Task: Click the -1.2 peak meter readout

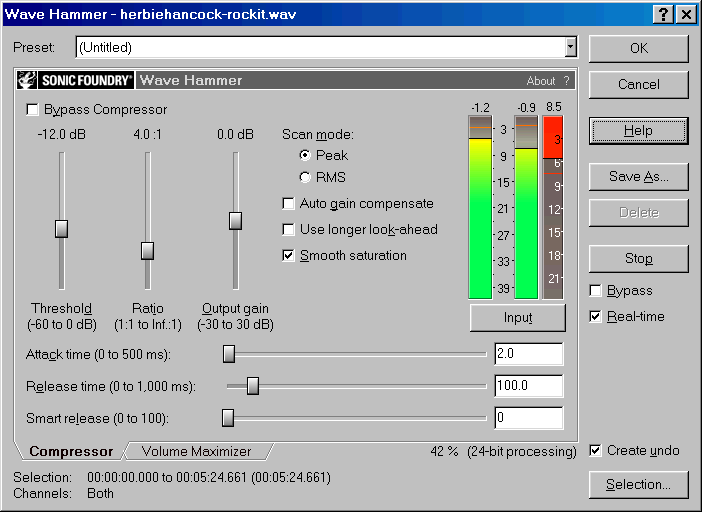Action: [480, 108]
